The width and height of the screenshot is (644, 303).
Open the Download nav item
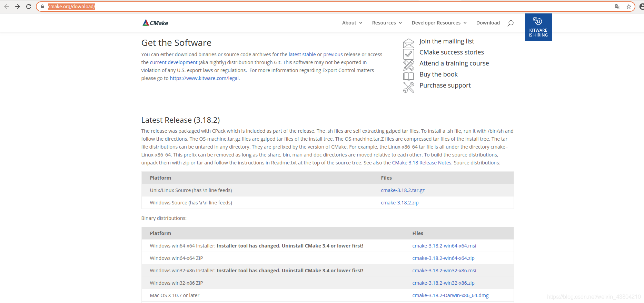[488, 23]
